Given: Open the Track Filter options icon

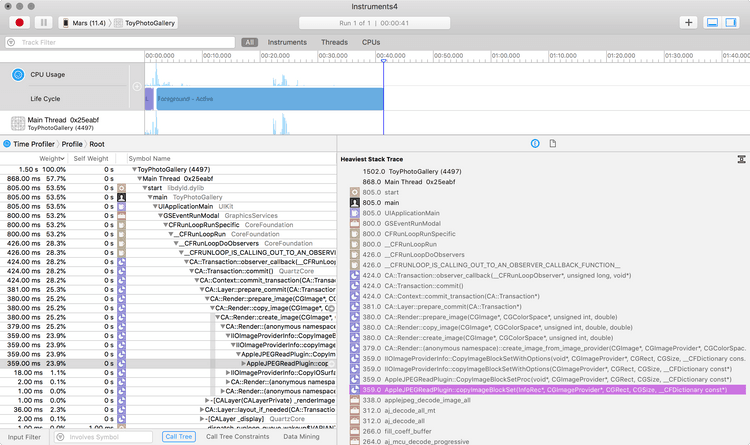Looking at the screenshot, I should click(x=11, y=42).
